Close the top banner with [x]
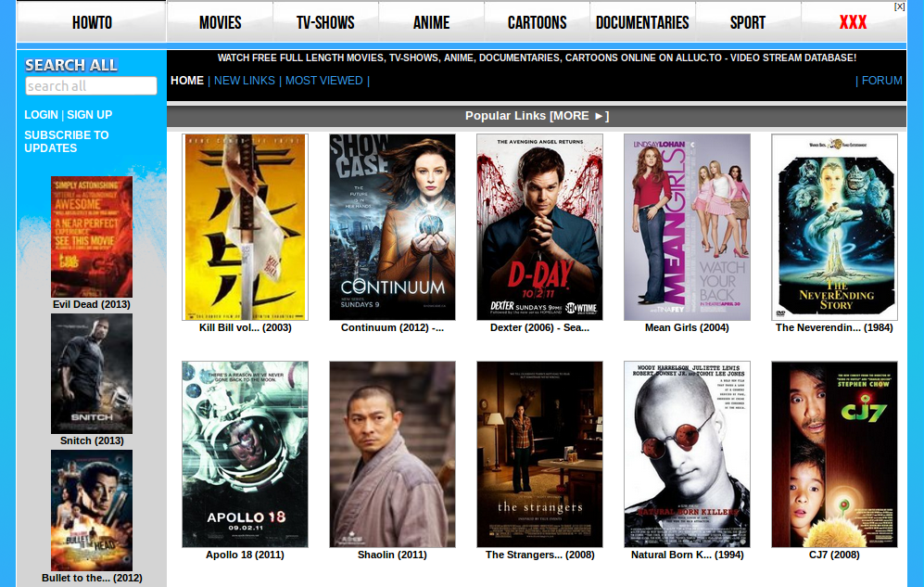Viewport: 924px width, 587px height. tap(899, 6)
